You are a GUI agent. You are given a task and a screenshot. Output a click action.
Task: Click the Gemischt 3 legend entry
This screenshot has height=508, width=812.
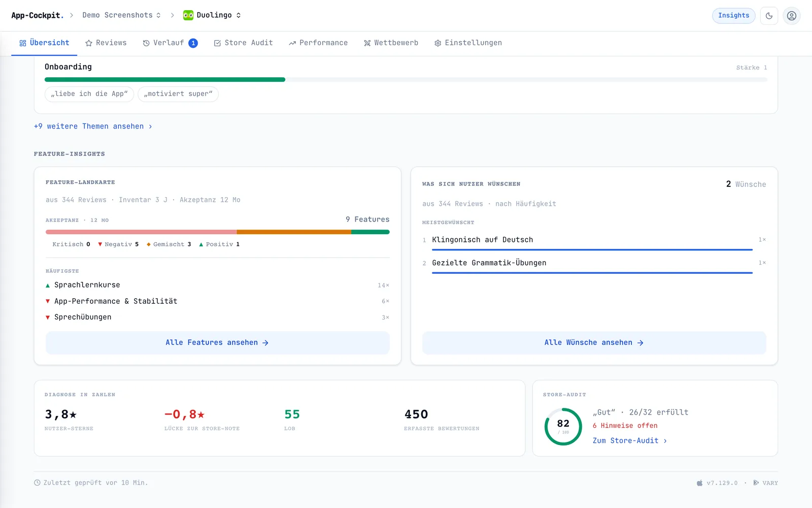169,244
